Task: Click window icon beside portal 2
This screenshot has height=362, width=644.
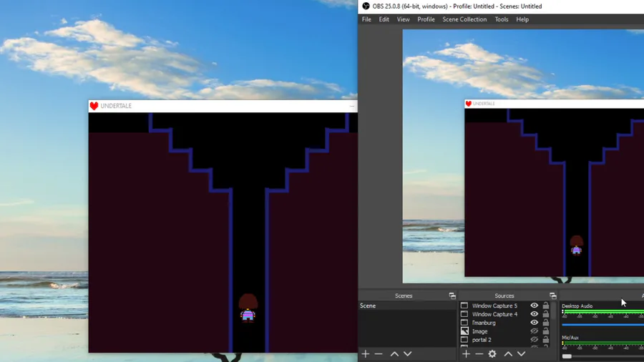Action: [464, 340]
